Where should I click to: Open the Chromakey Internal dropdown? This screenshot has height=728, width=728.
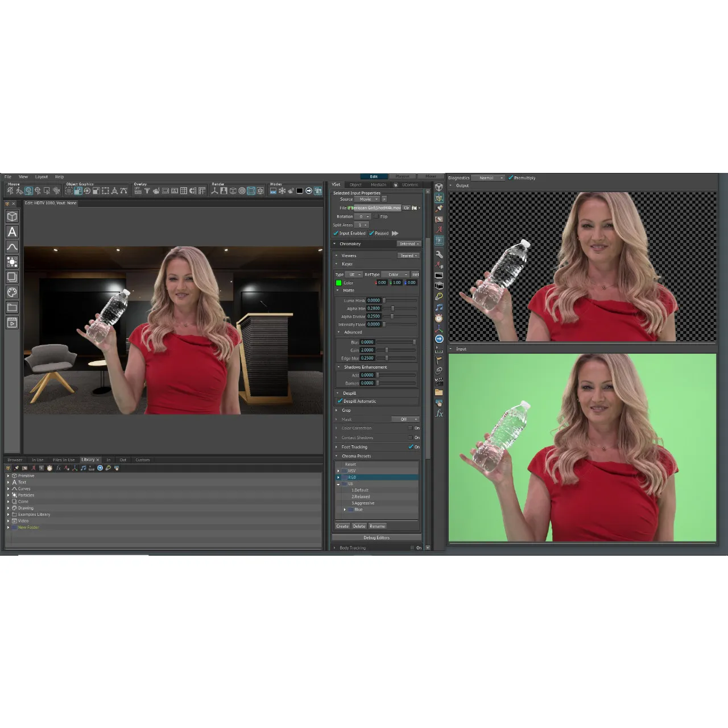coord(409,244)
